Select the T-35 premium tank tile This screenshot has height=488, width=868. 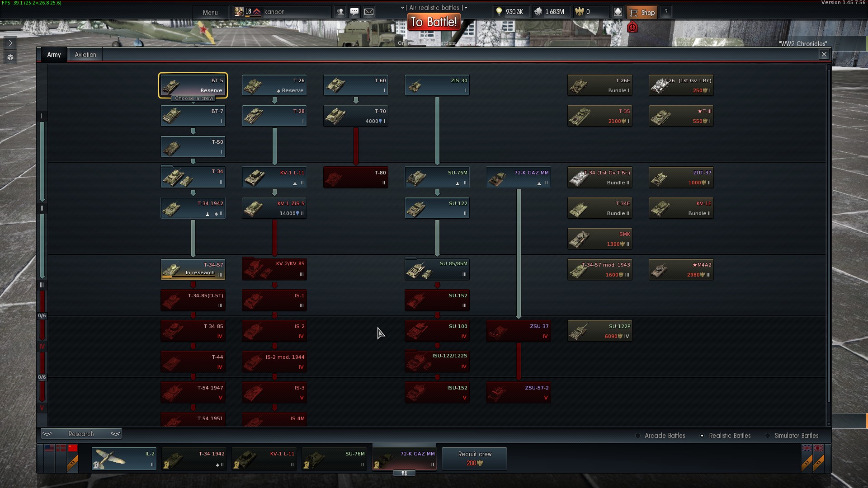coord(600,116)
